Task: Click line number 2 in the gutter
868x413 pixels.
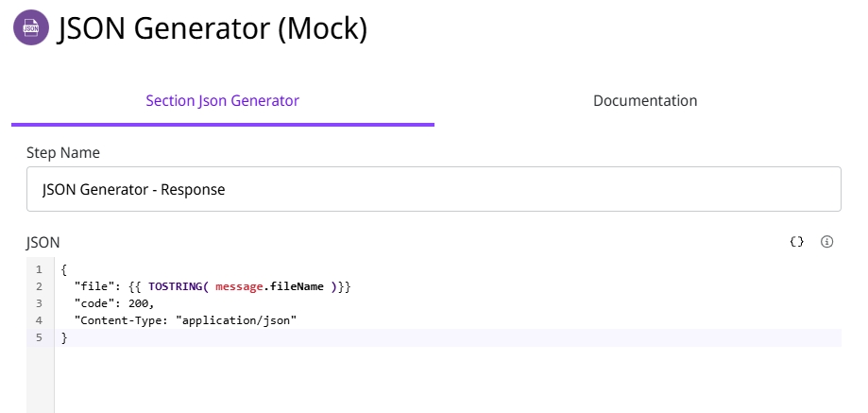Action: tap(39, 286)
